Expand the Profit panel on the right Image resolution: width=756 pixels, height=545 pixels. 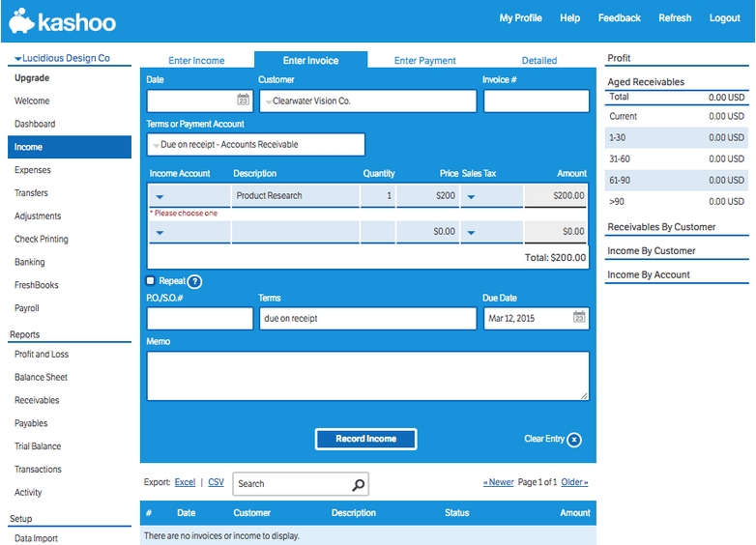tap(619, 58)
